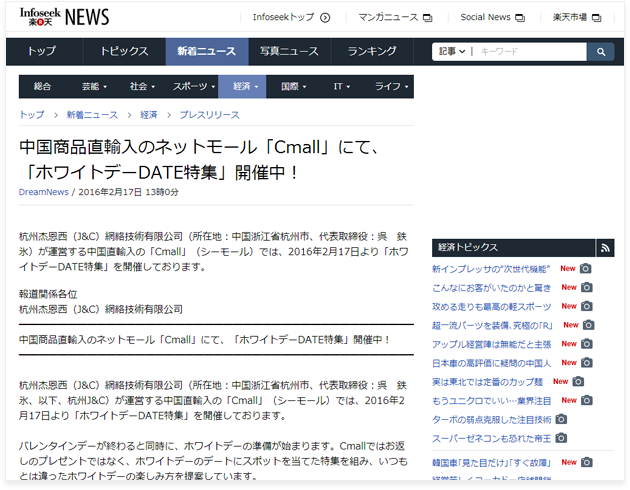
Task: Open headline スーパーゼネコンも恐れた帝王
Action: [x=491, y=439]
